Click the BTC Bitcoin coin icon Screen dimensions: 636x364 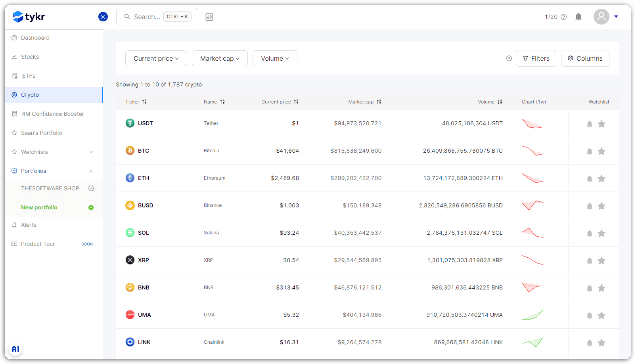(130, 151)
